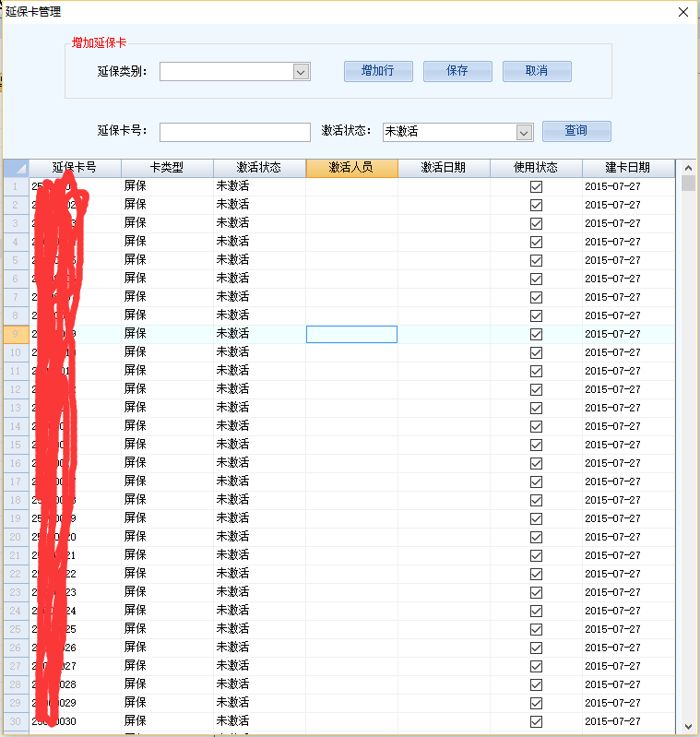Screen dimensions: 700x737
Task: Click 2015-07-27 date cell in row 1
Action: [628, 186]
